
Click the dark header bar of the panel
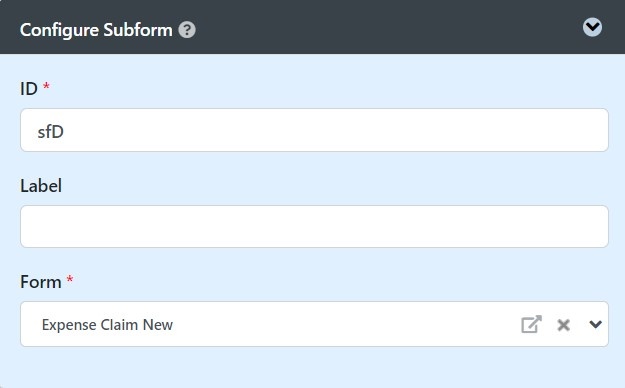point(312,27)
